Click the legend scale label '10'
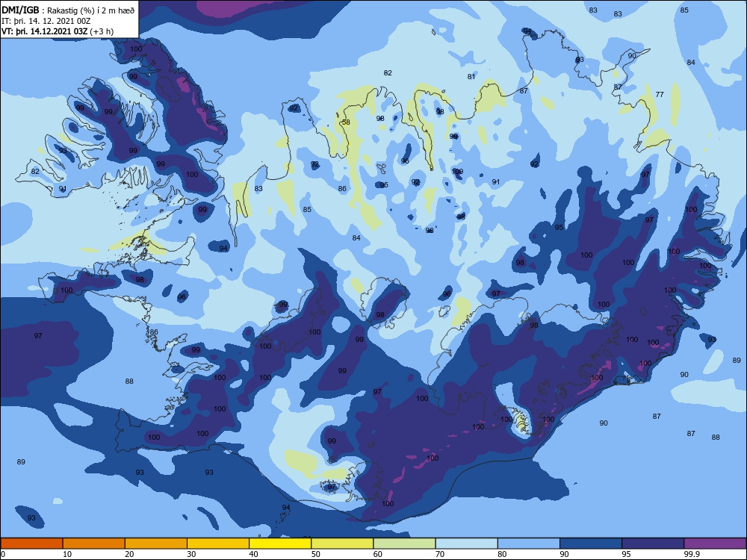 (x=67, y=554)
